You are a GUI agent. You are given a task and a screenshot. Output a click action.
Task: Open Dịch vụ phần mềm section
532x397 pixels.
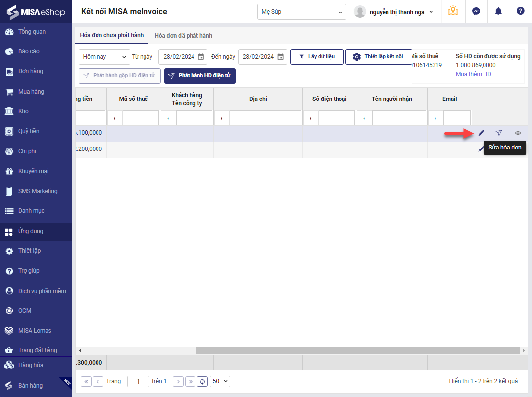(36, 291)
